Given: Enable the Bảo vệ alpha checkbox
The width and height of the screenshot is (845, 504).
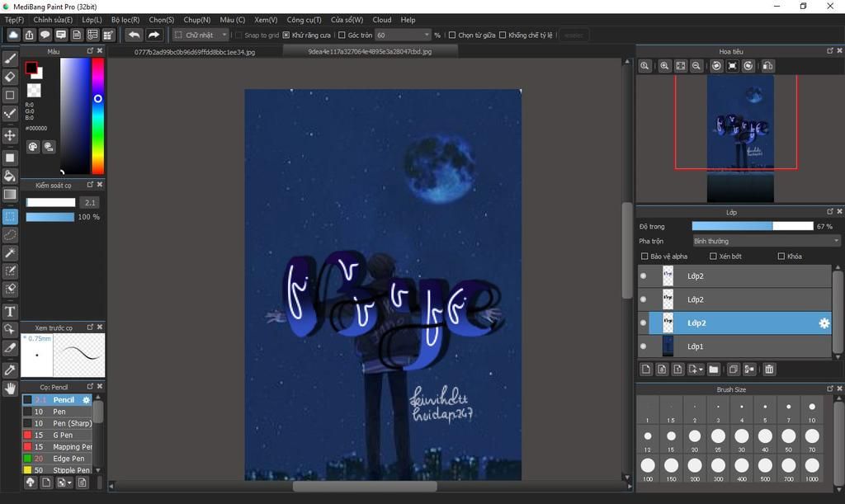Looking at the screenshot, I should coord(644,257).
